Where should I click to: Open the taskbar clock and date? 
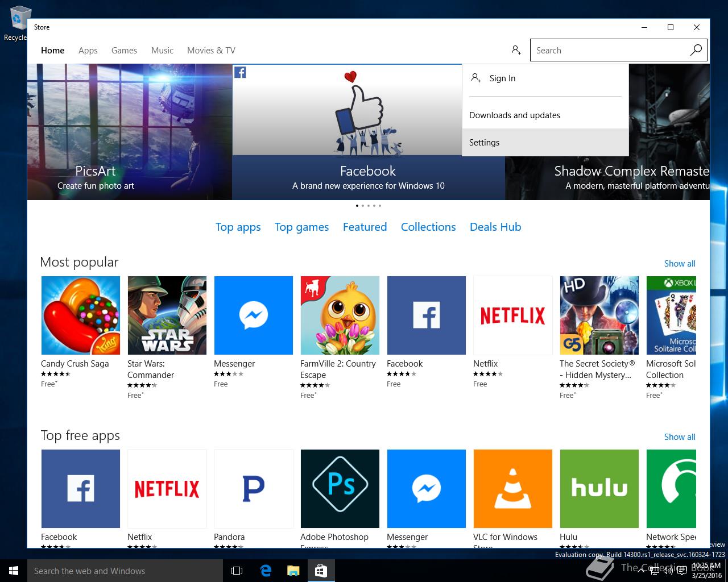coord(707,571)
